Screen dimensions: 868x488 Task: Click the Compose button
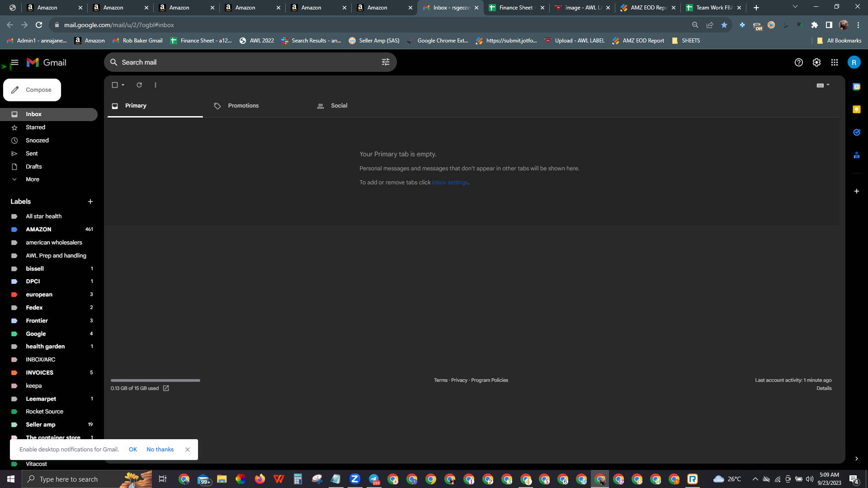click(x=32, y=90)
